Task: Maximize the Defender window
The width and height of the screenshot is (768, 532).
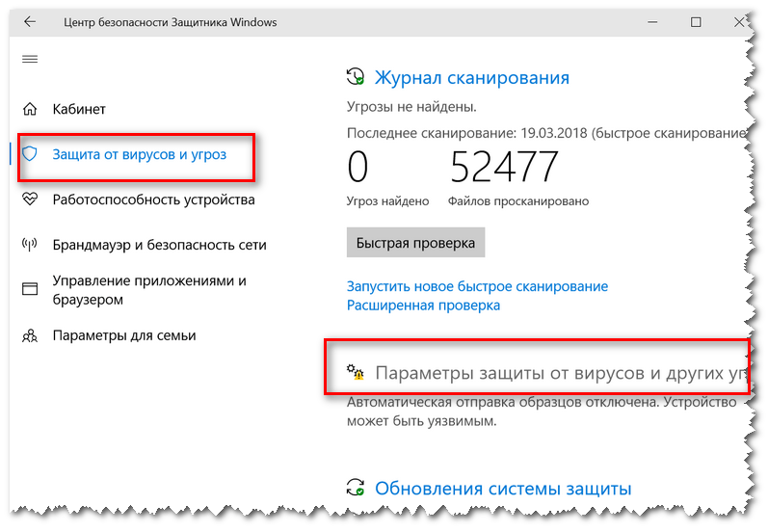Action: coord(696,22)
